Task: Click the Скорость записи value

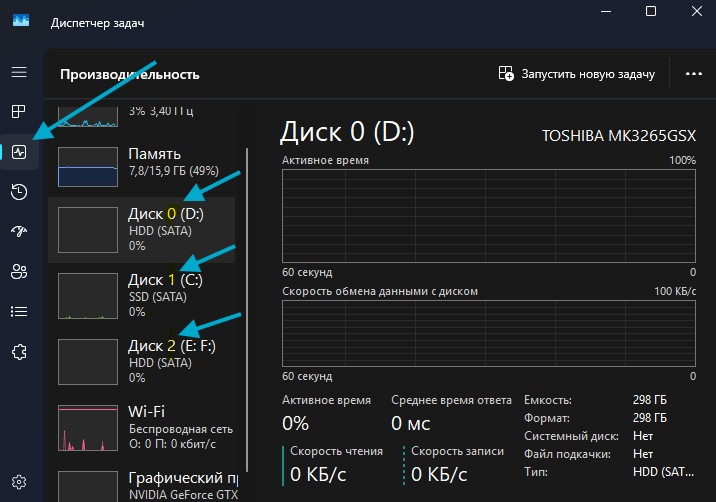Action: point(439,475)
